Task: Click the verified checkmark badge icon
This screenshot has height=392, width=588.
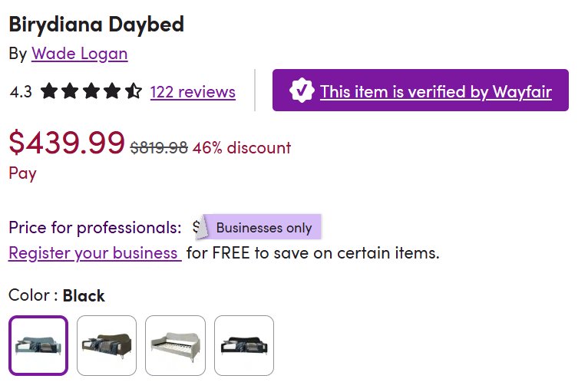Action: point(301,91)
